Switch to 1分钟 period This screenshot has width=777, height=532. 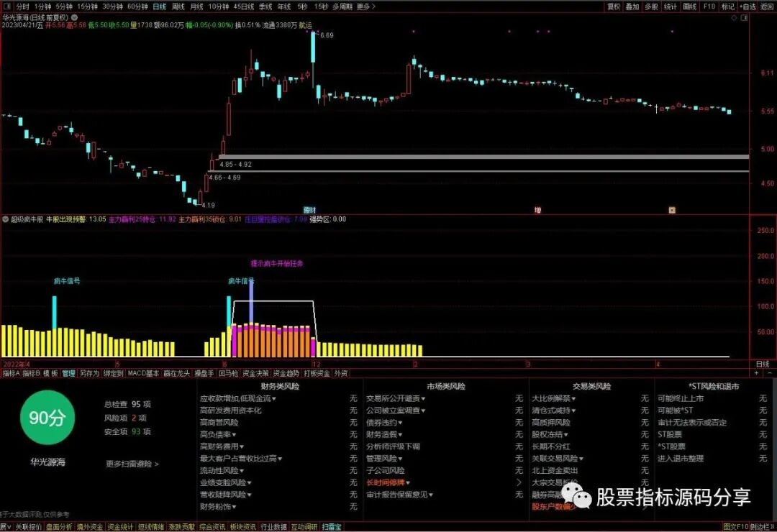[42, 6]
